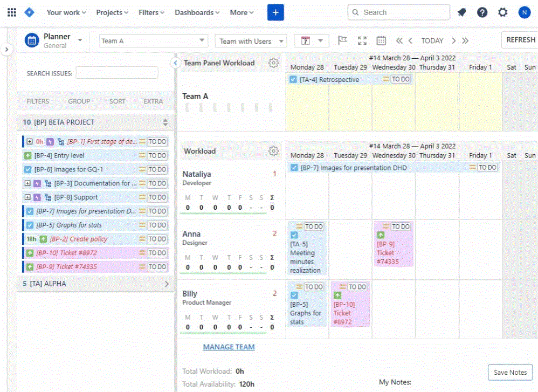Viewport: 538px width, 392px height.
Task: Click TO DO status on TA-4 Retrospective
Action: click(401, 79)
